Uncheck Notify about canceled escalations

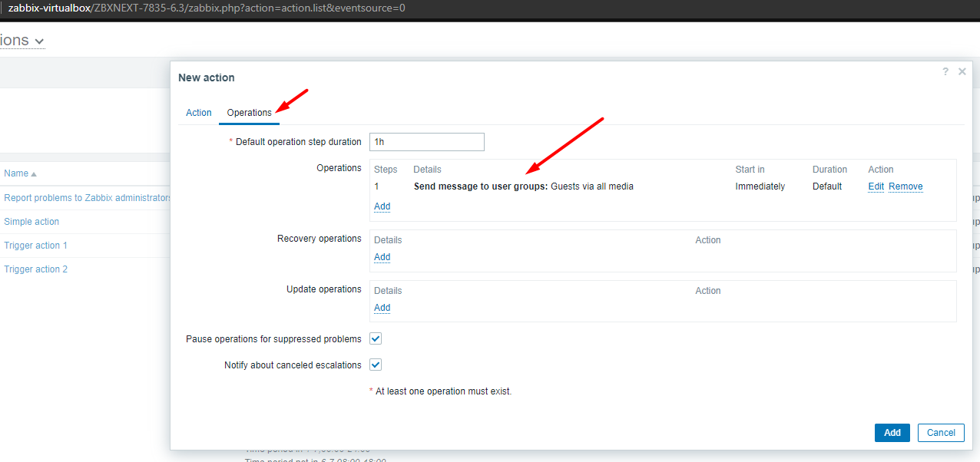[376, 365]
